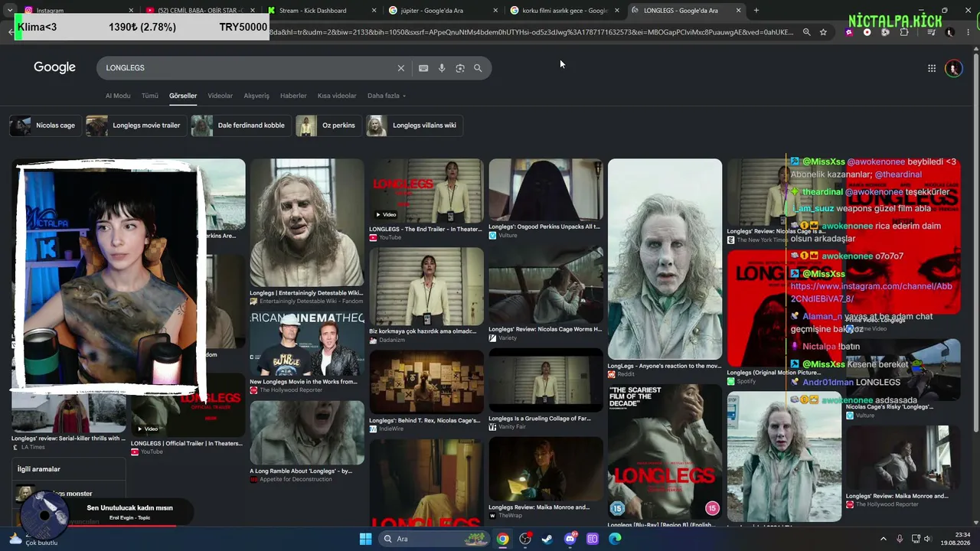Open Google Chrome from the taskbar

pos(502,539)
